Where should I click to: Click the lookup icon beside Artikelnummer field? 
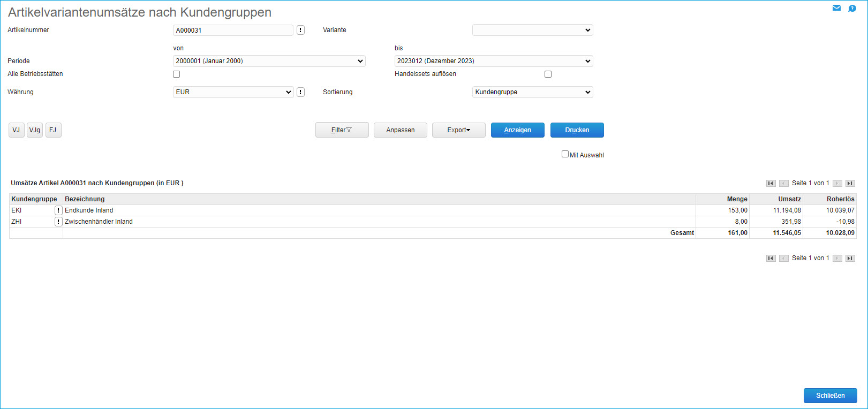[x=300, y=31]
